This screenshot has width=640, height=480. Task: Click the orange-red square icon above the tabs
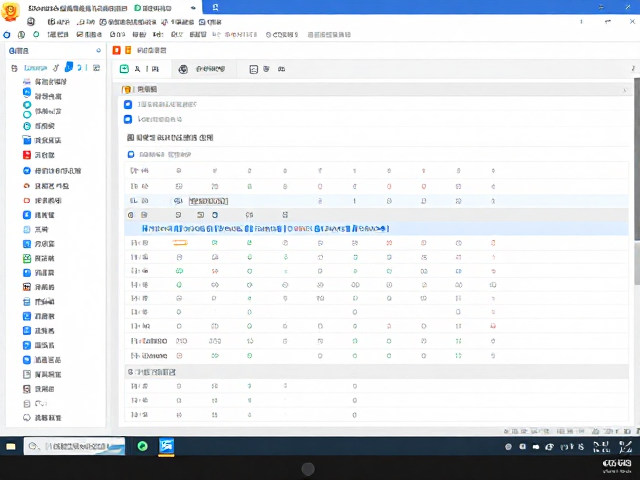click(x=117, y=50)
